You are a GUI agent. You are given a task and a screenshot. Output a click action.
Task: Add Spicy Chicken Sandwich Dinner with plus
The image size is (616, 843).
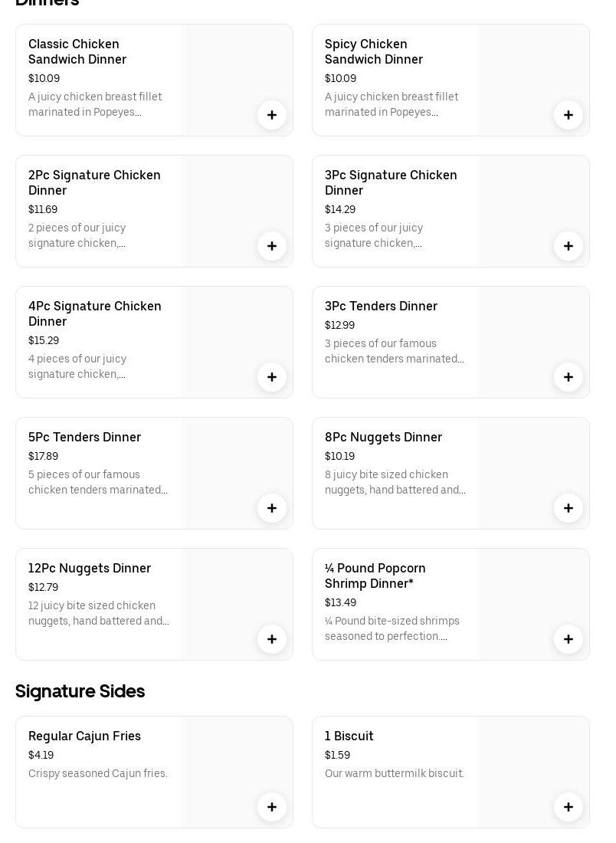[x=568, y=115]
